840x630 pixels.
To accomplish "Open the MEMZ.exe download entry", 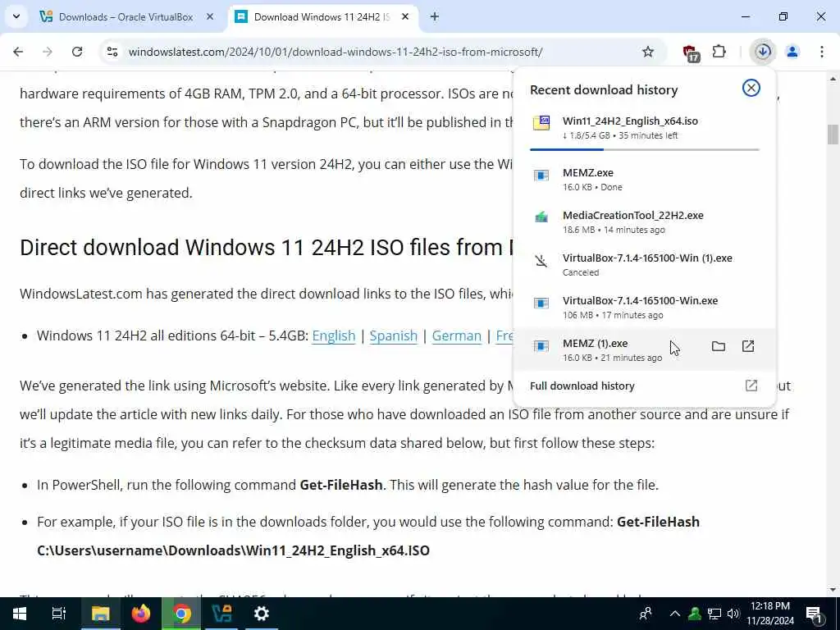I will 644,179.
